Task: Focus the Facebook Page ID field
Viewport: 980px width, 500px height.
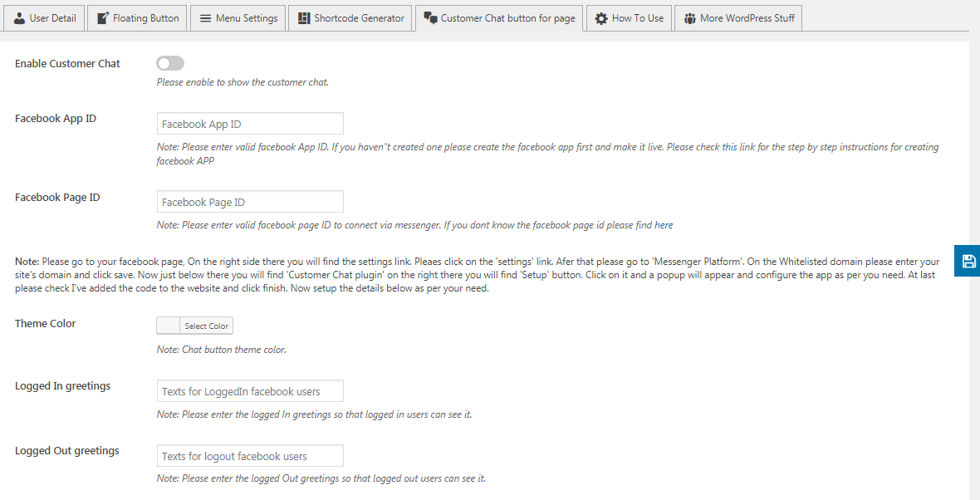Action: coord(250,202)
